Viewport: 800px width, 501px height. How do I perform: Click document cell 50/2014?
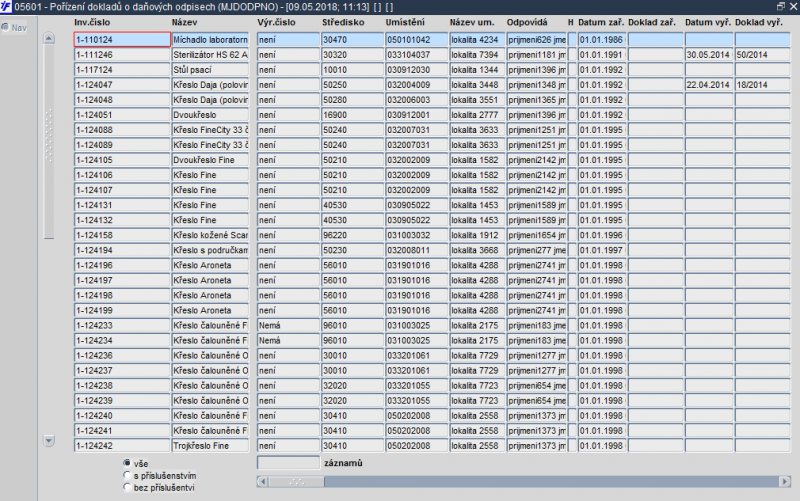click(762, 55)
